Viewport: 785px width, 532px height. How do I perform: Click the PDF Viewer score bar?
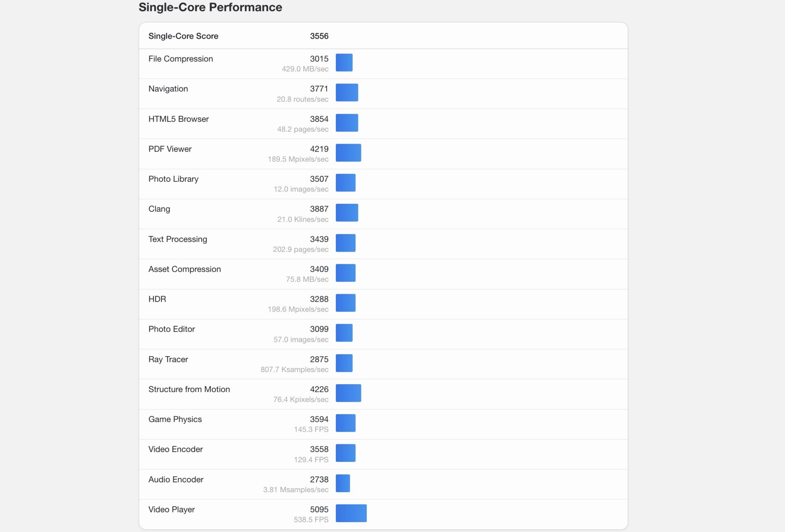pyautogui.click(x=348, y=153)
